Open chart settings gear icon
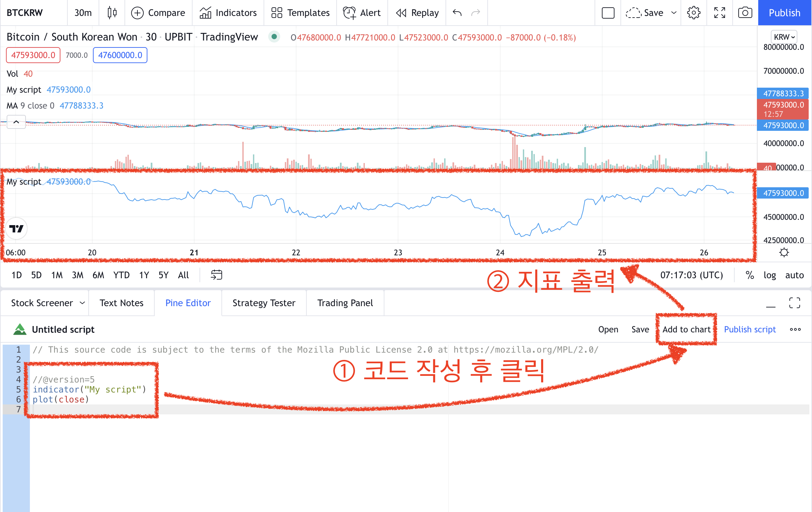Screen dimensions: 812x512 [x=693, y=13]
